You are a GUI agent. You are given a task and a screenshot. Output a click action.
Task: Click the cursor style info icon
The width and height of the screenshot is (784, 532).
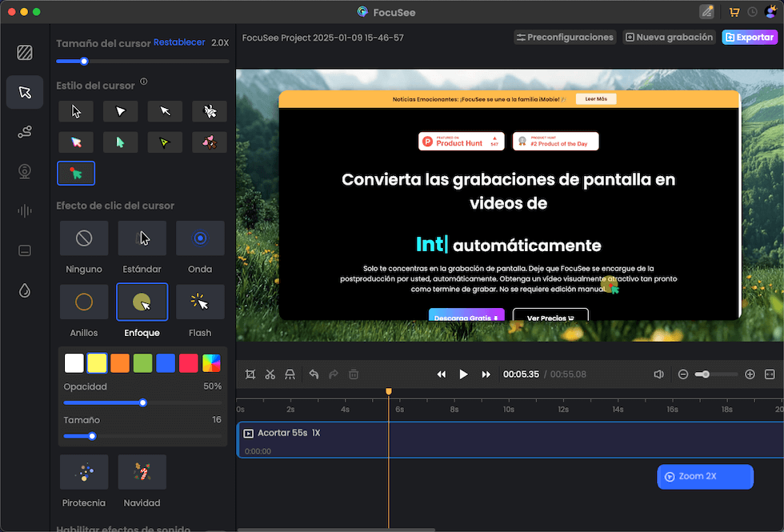pos(143,82)
